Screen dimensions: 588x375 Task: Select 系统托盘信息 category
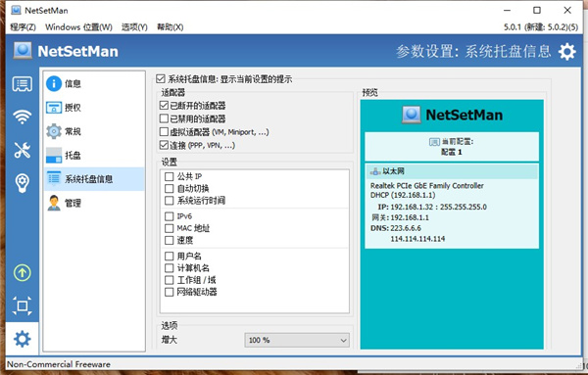point(94,179)
